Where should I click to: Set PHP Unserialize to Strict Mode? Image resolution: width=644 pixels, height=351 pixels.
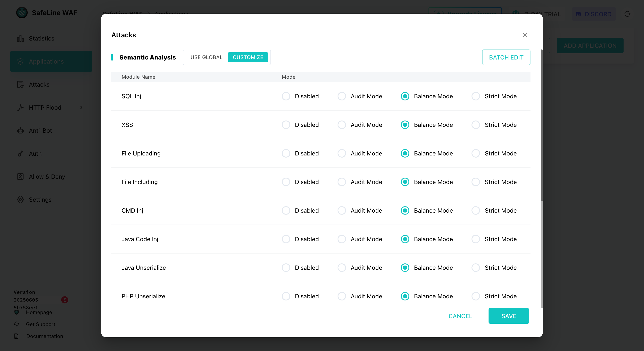pos(476,296)
